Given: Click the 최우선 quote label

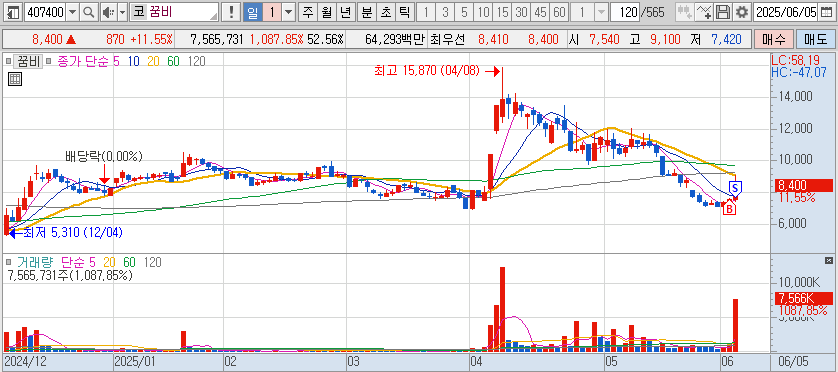Looking at the screenshot, I should 448,39.
